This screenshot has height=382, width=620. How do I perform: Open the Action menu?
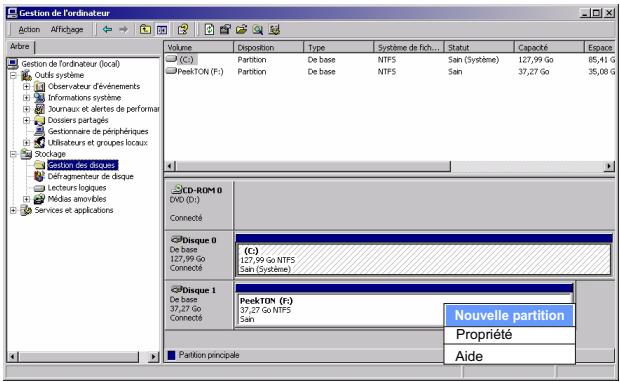29,29
